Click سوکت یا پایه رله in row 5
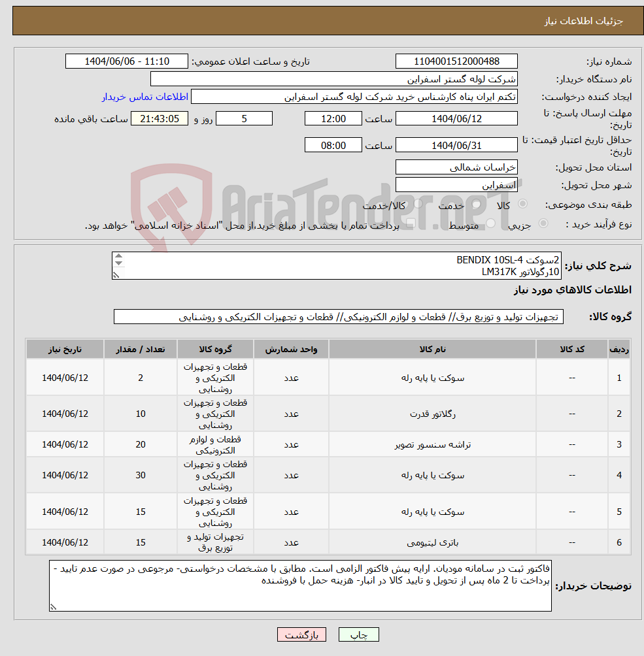The image size is (644, 656). (x=433, y=512)
